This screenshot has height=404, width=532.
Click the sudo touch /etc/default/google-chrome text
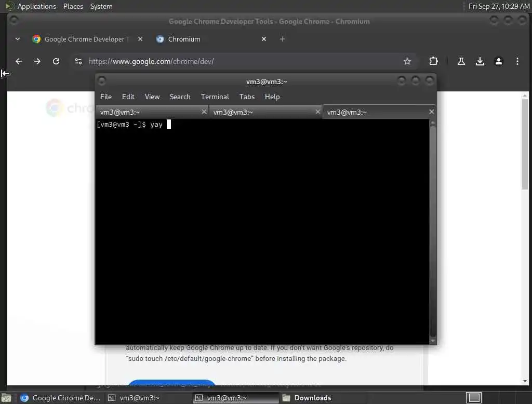pyautogui.click(x=190, y=358)
